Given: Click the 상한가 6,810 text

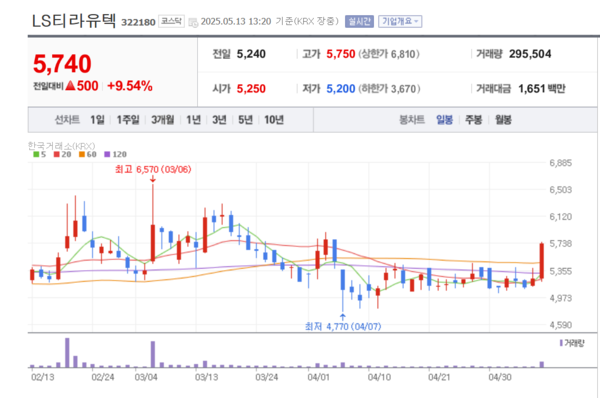Looking at the screenshot, I should tap(389, 54).
